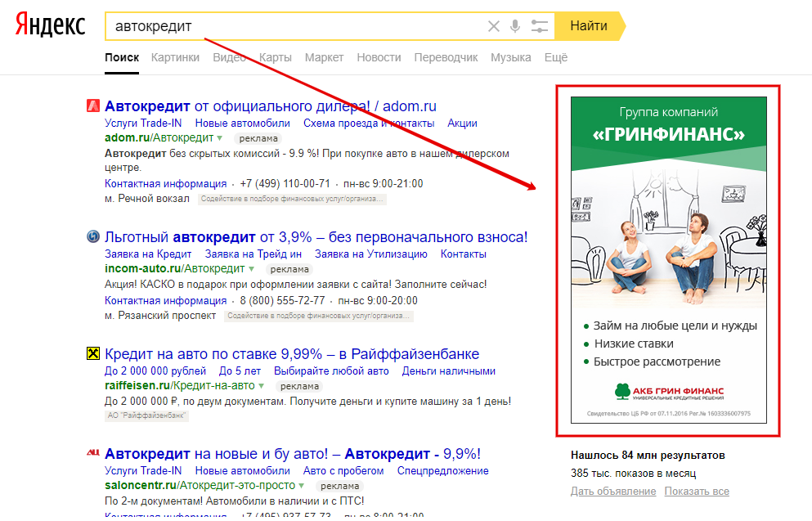Viewport: 812px width, 521px height.
Task: Open adom.ru 'Услуги Trade-IN' sitelink
Action: pos(143,124)
